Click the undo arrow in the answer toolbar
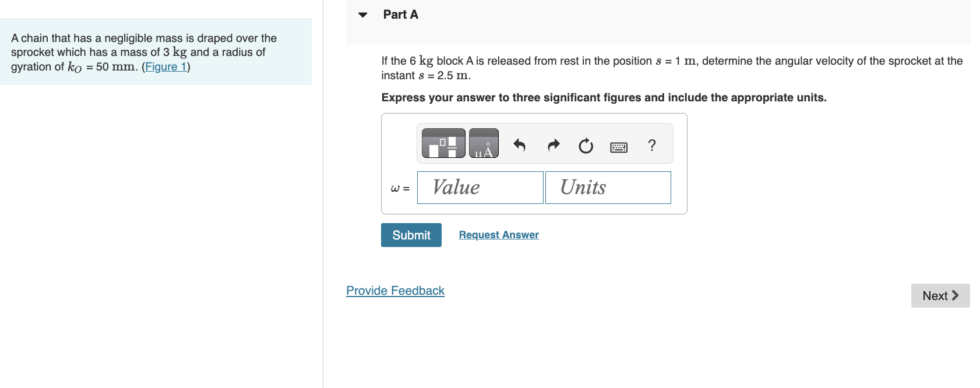The height and width of the screenshot is (388, 980). (519, 146)
